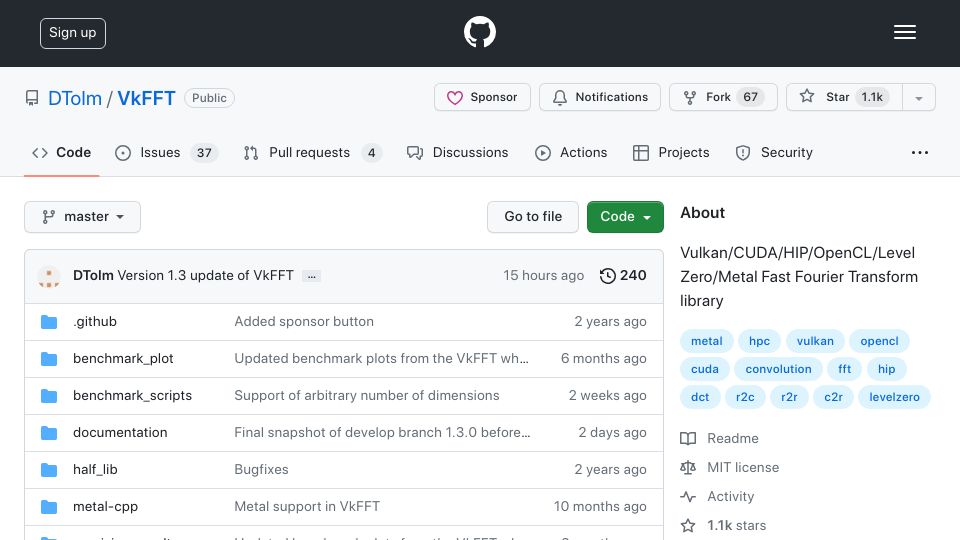This screenshot has height=540, width=960.
Task: Open the benchmark_scripts folder link
Action: pos(132,396)
